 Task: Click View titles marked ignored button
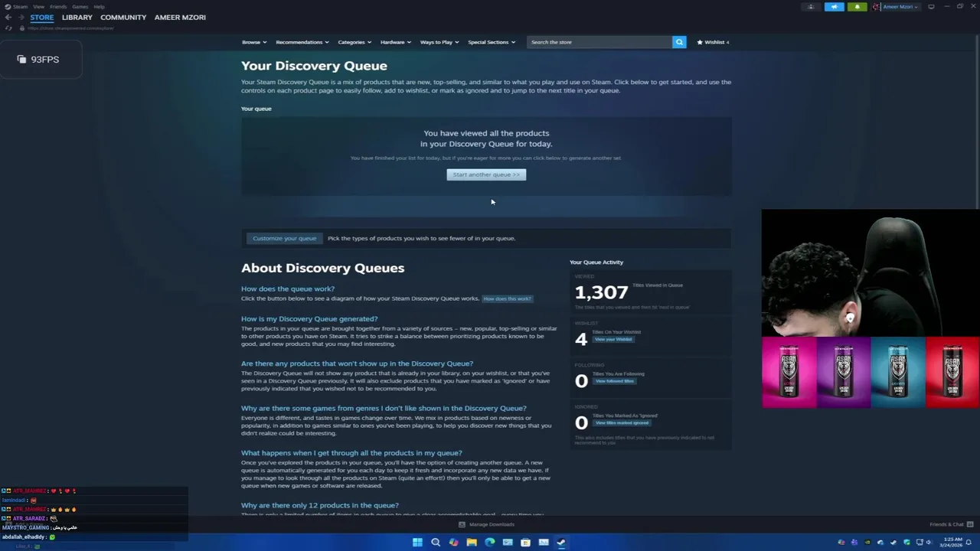pyautogui.click(x=622, y=422)
